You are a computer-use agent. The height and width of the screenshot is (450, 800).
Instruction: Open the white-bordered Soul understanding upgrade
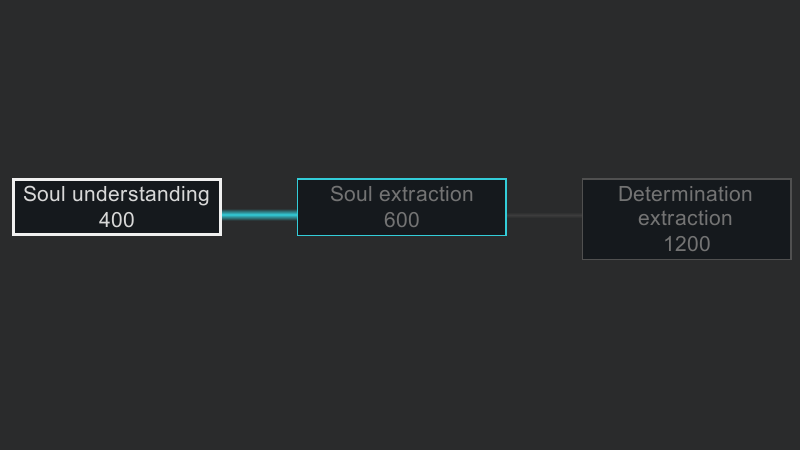click(x=117, y=207)
